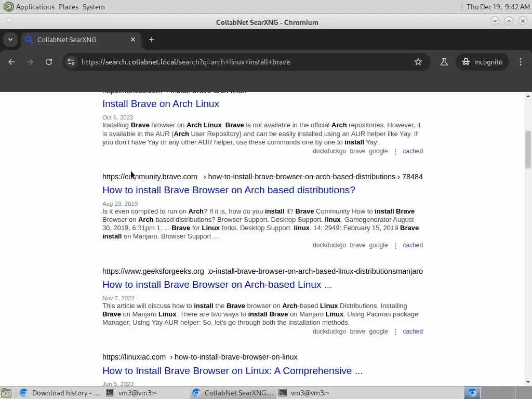
Task: Open Chromium three-dot menu
Action: click(x=521, y=62)
